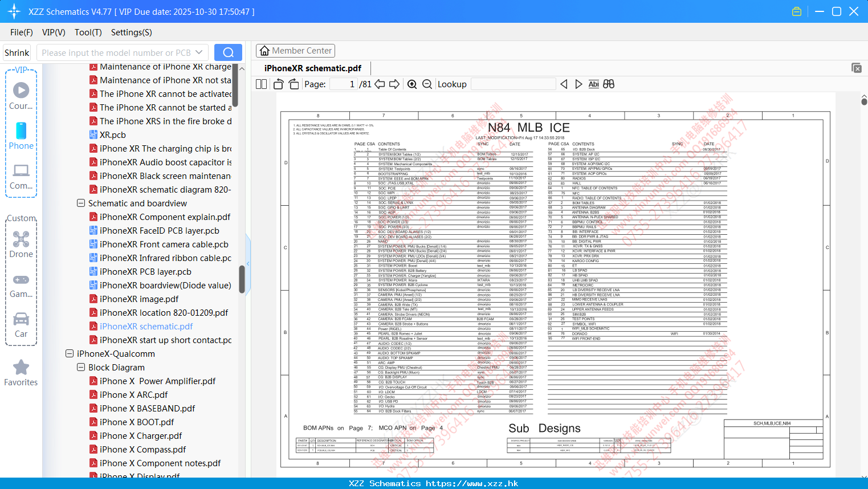Screen dimensions: 868x489
Task: Open the VIP(V) menu
Action: 54,32
